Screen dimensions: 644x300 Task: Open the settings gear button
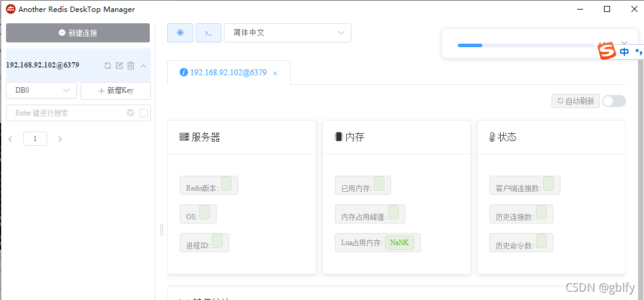pos(180,33)
